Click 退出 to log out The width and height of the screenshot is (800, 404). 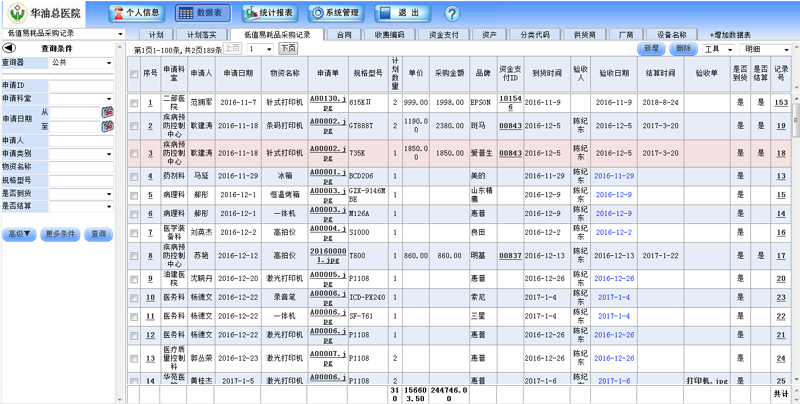pyautogui.click(x=402, y=13)
